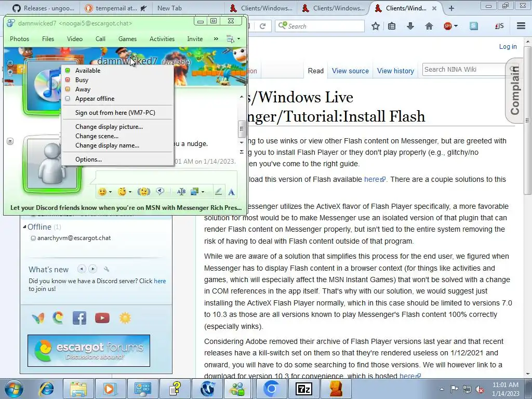Viewport: 532px width, 399px height.
Task: Open the Photos toolbar item
Action: (19, 39)
